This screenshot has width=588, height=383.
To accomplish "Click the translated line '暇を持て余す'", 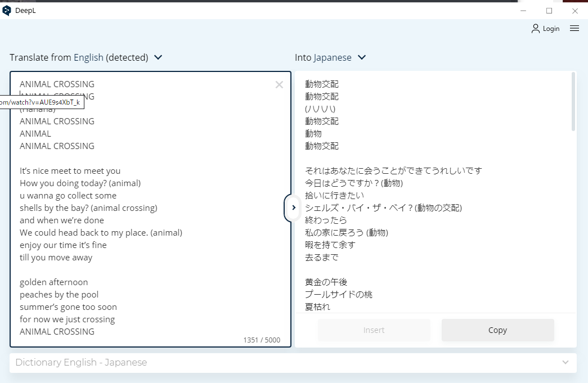I will pos(330,245).
